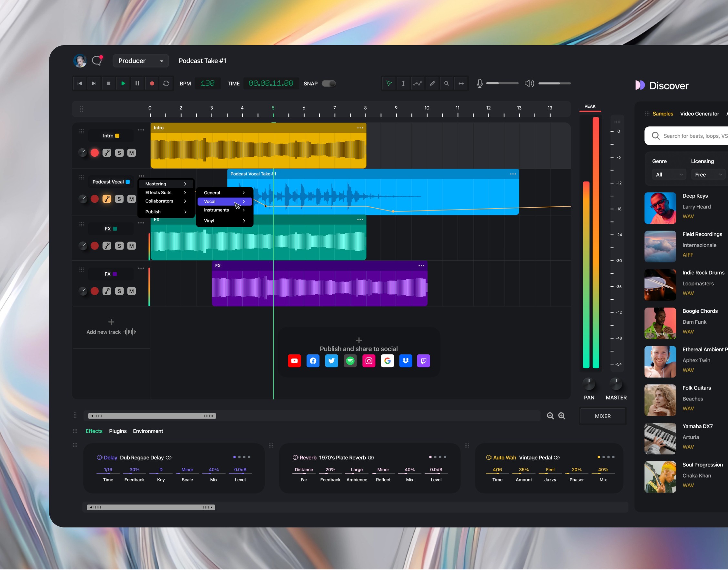Zoom in on the timeline

[x=562, y=416]
